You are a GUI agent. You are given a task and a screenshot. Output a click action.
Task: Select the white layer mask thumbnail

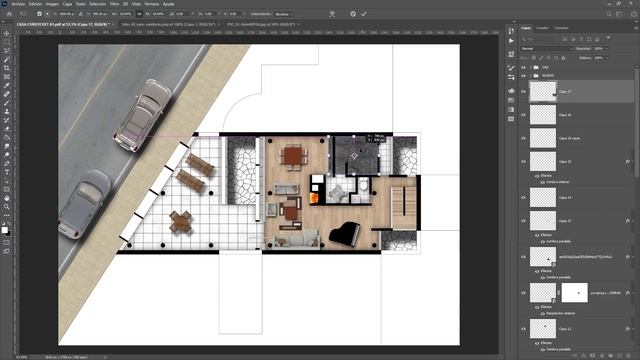pyautogui.click(x=575, y=293)
